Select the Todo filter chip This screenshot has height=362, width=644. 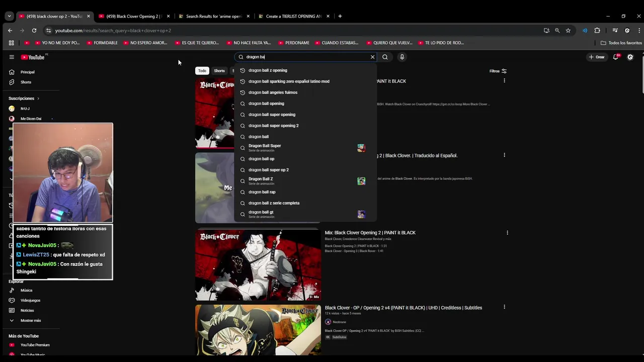(x=202, y=71)
